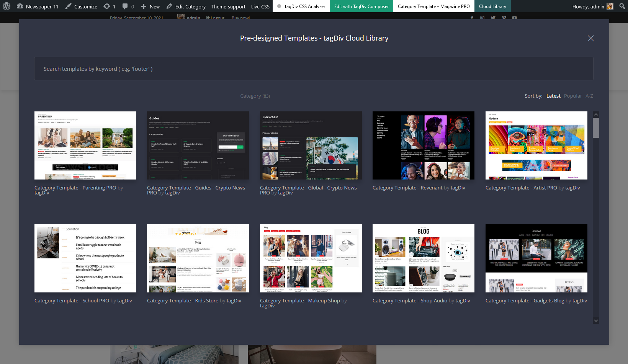
Task: Focus the search templates by keyword field
Action: pyautogui.click(x=314, y=69)
